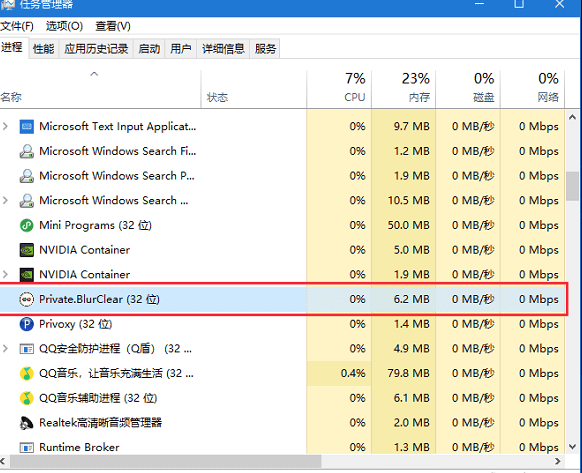Viewport: 582px width, 473px height.
Task: Switch to the 性能 tab
Action: (43, 49)
